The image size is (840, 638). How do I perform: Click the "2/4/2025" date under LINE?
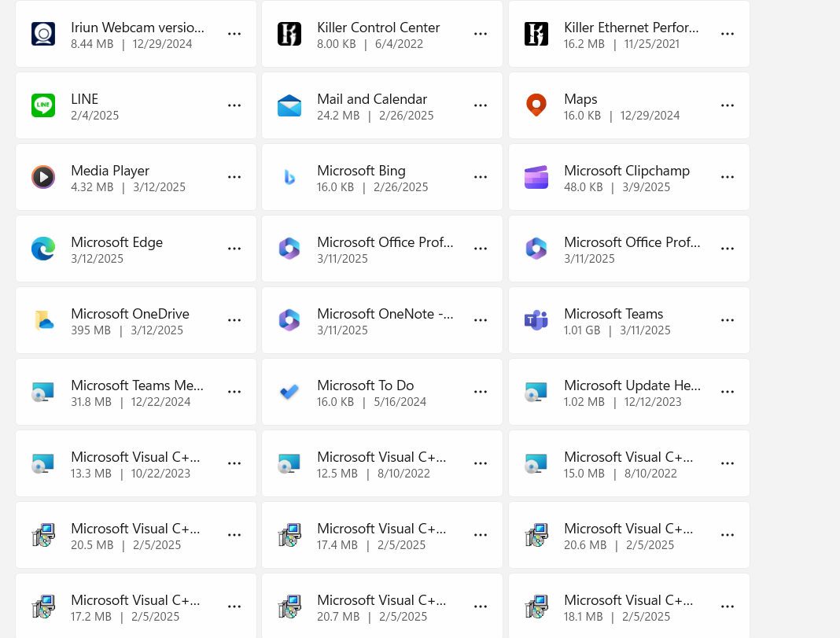click(x=95, y=116)
